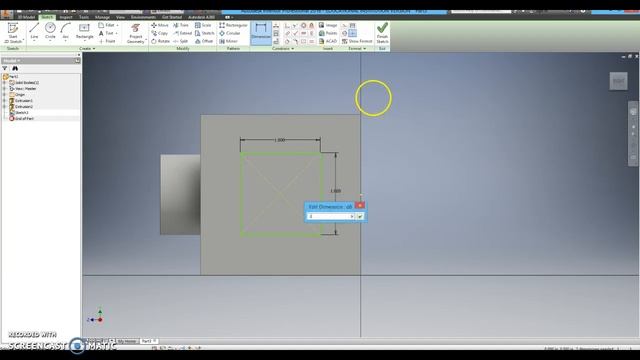This screenshot has height=360, width=640.
Task: Toggle Show Format
Action: 357,41
